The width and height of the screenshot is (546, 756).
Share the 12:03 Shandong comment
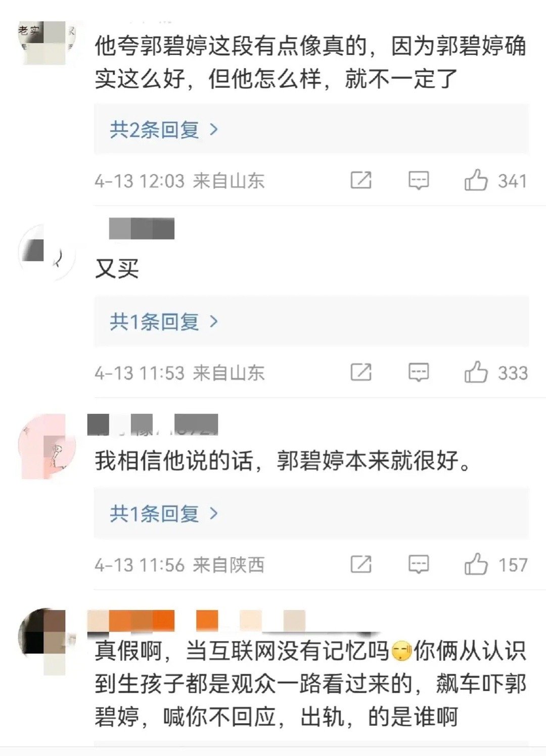[x=361, y=180]
